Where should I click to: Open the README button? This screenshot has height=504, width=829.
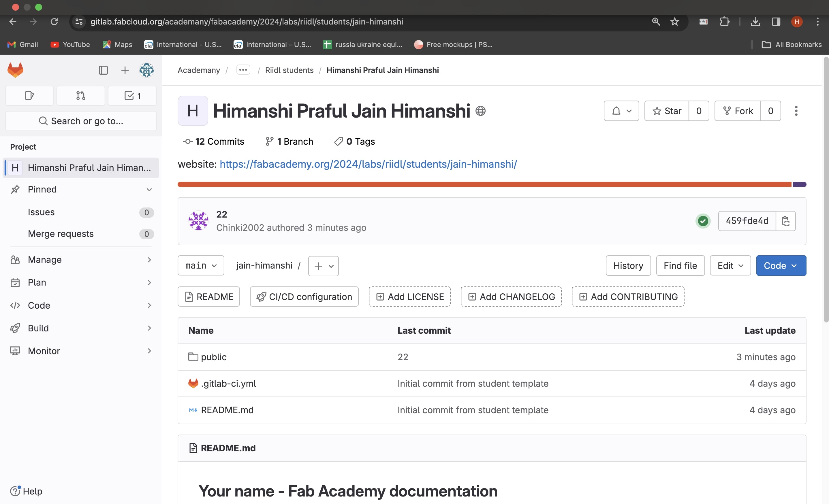(208, 297)
